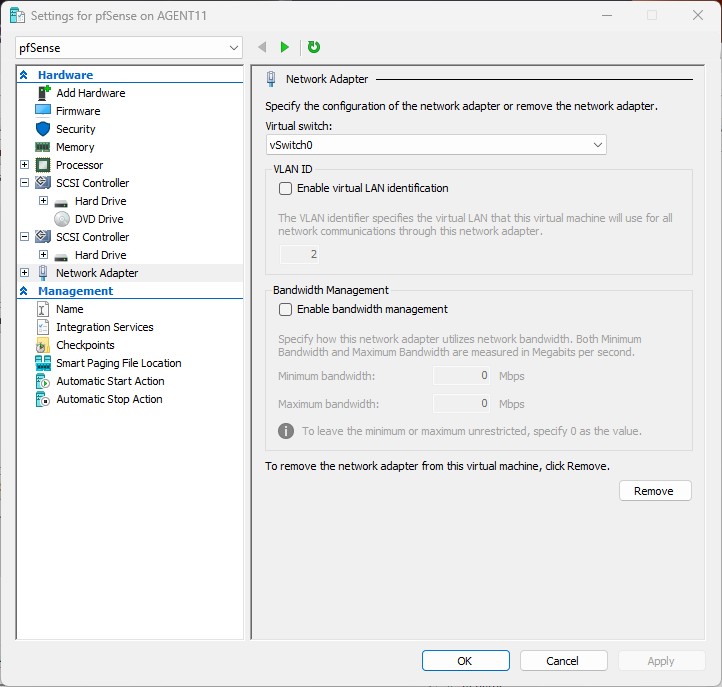Screen dimensions: 722x687
Task: Select the DVD Drive entry
Action: tap(99, 219)
